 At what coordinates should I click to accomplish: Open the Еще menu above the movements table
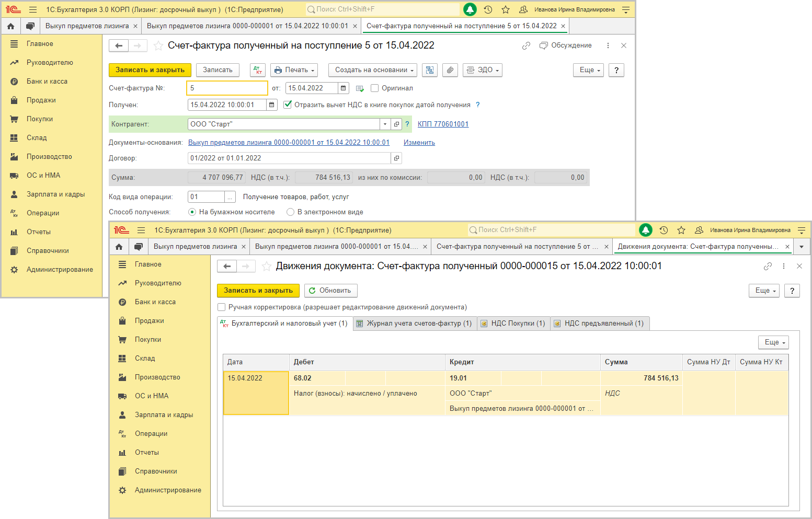(x=773, y=342)
